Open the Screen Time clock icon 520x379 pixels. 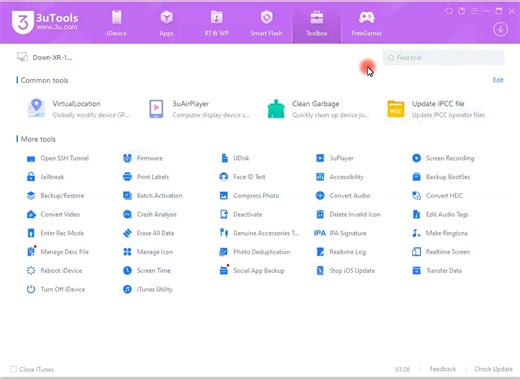[127, 270]
